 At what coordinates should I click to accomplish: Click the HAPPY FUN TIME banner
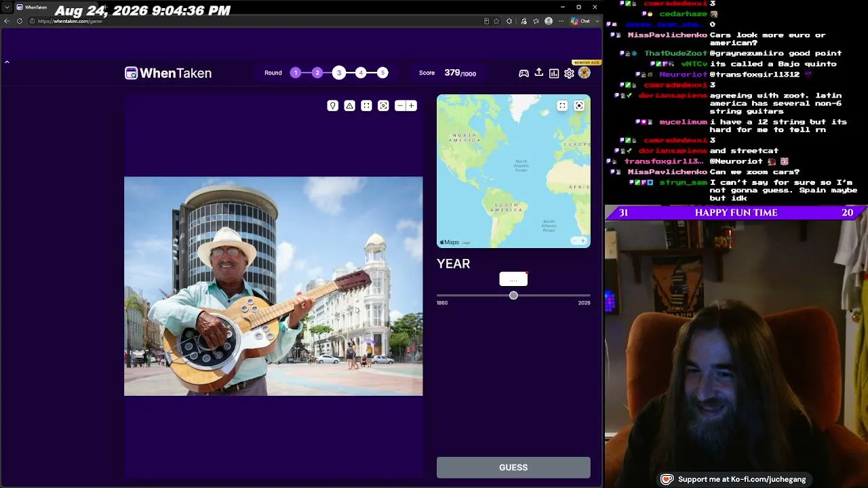736,213
